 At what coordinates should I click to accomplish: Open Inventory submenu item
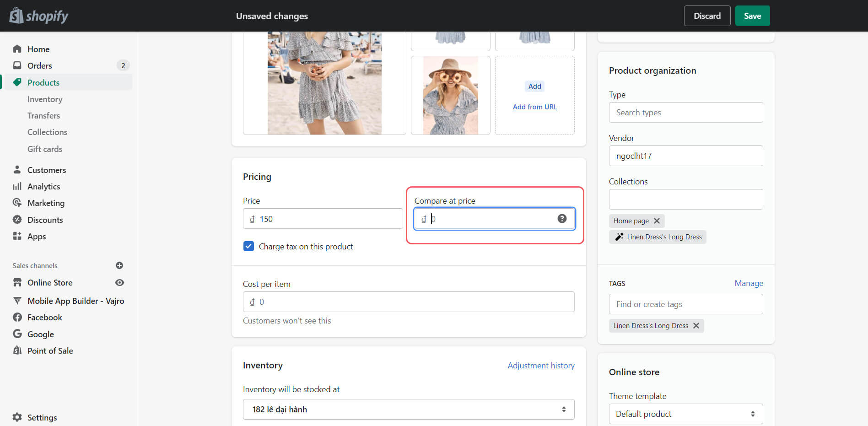point(45,99)
